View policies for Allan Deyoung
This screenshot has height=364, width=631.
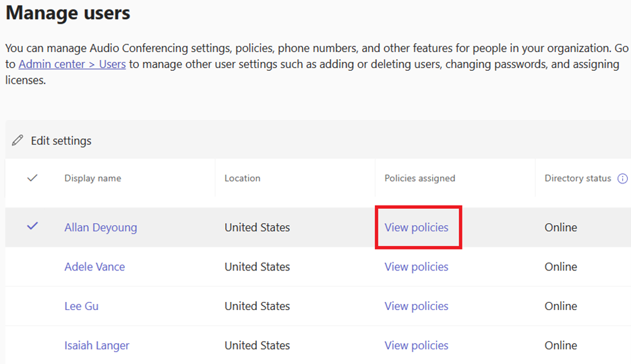(416, 228)
